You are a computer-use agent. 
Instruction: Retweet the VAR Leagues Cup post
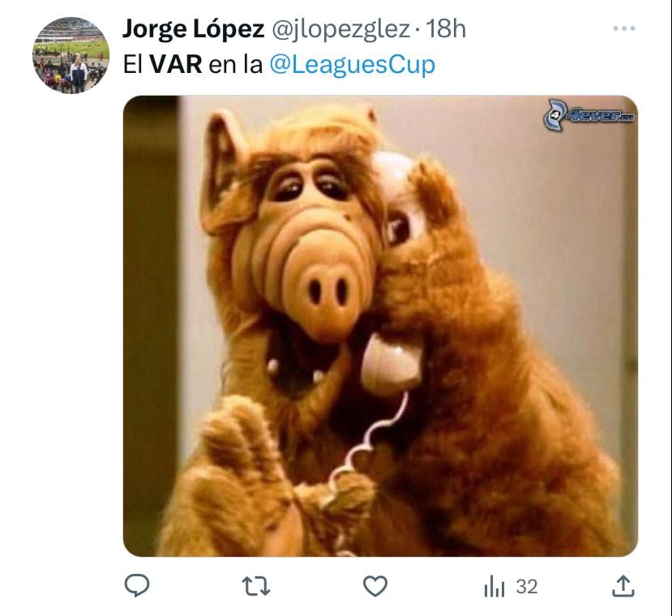[x=256, y=586]
